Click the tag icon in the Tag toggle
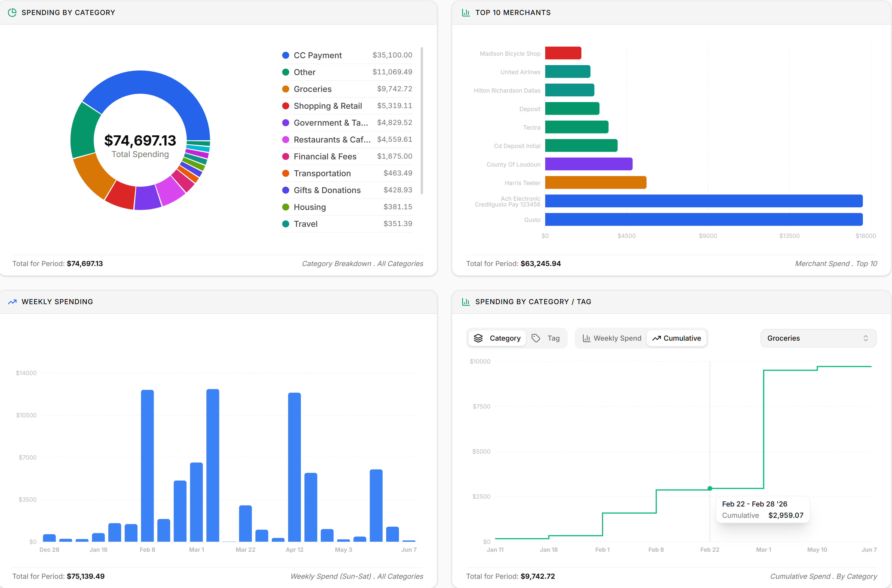 [x=536, y=338]
